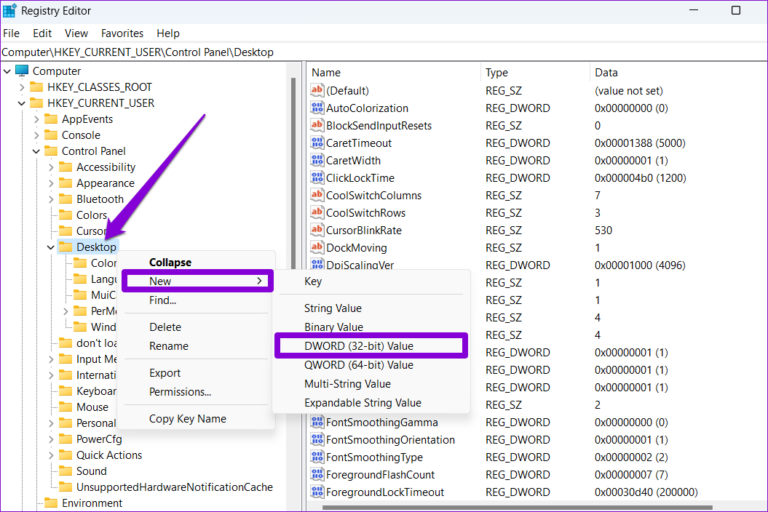This screenshot has width=768, height=512.
Task: Collapse the HKEY_CURRENT_USER tree node
Action: coord(22,103)
